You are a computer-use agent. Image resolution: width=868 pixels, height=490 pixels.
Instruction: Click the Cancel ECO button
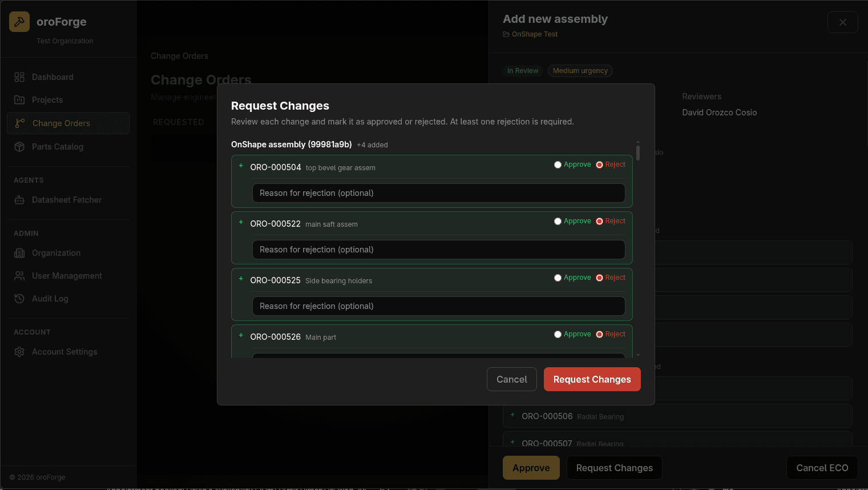click(822, 468)
